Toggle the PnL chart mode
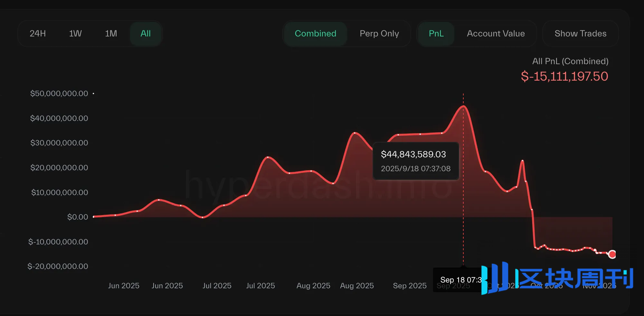This screenshot has width=644, height=316. click(436, 34)
